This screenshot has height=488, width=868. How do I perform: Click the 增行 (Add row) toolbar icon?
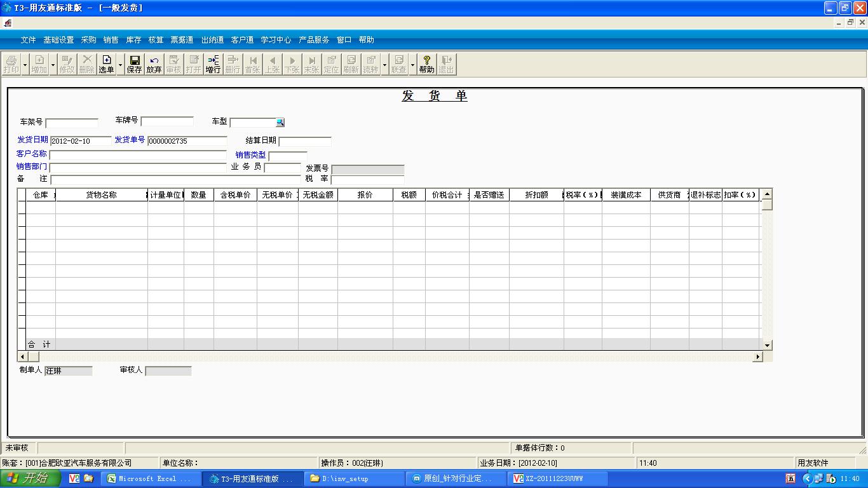point(213,64)
